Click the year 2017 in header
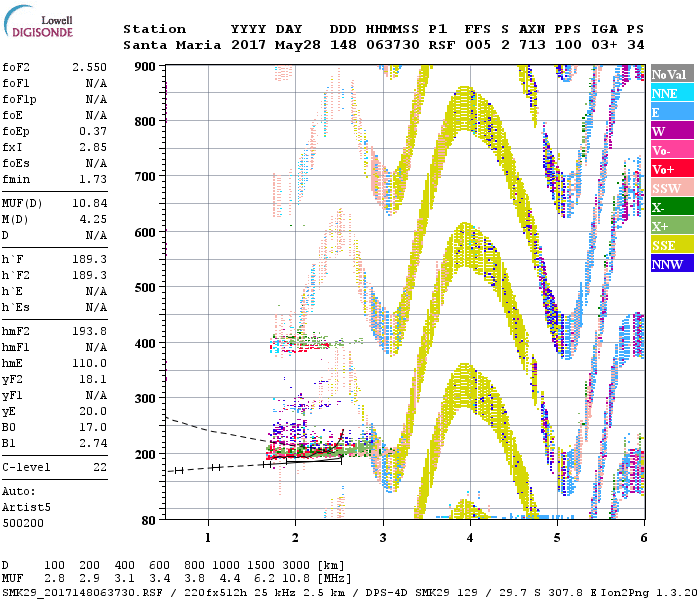700x600 pixels. click(x=248, y=45)
